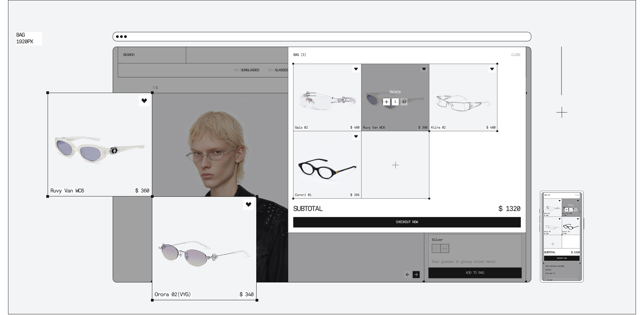The height and width of the screenshot is (315, 644).
Task: Click heart icon on the highlighted Ruvy Van bag tile
Action: 424,69
